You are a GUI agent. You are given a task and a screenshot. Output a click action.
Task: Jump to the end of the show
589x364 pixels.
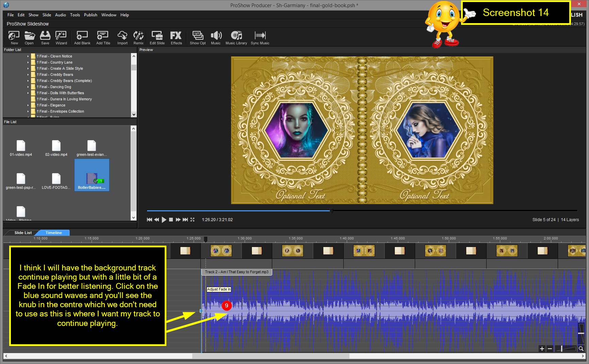point(185,220)
